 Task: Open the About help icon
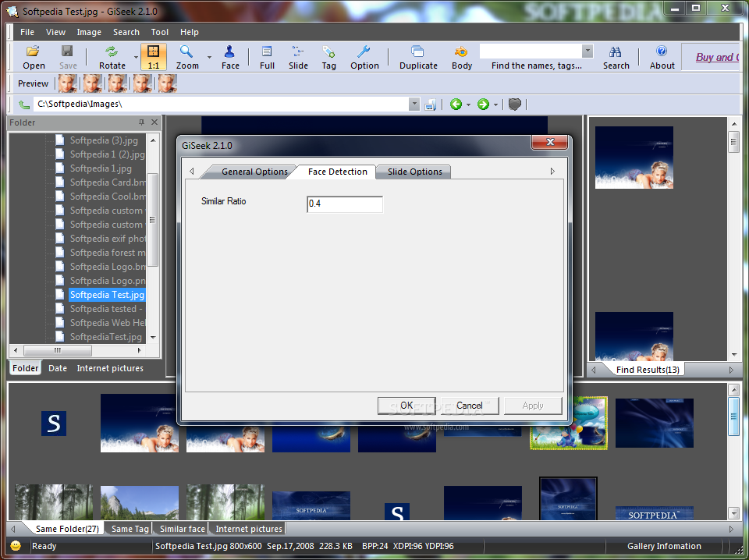click(x=662, y=57)
